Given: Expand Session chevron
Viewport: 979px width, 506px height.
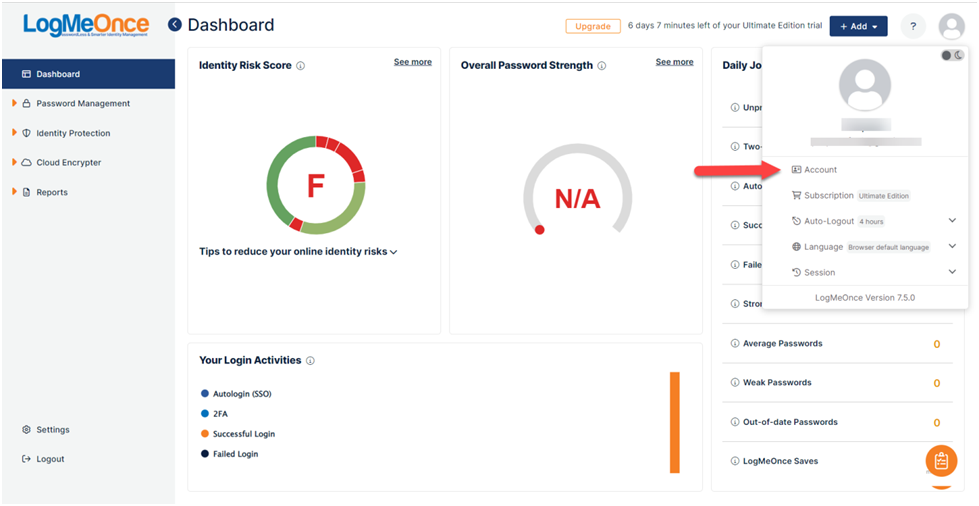Looking at the screenshot, I should click(952, 272).
